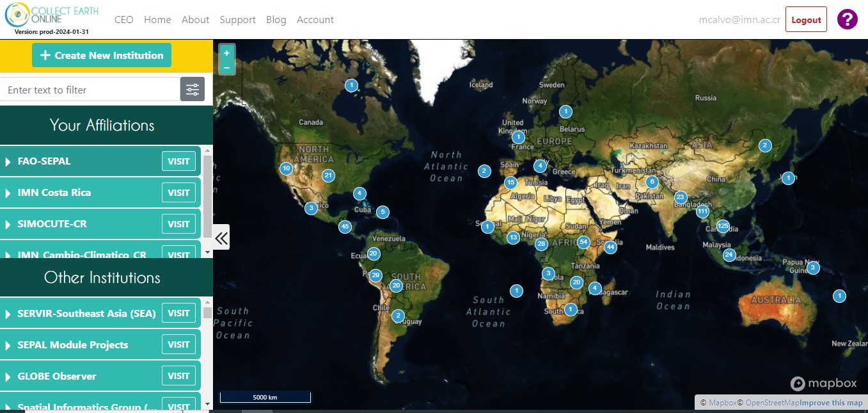Expand the GLOBE Observer institution
Image resolution: width=868 pixels, height=413 pixels.
pos(9,377)
